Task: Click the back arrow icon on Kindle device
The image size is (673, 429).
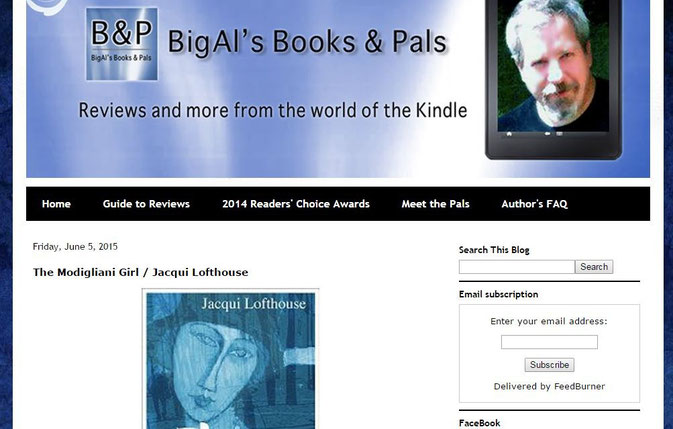Action: pos(548,134)
